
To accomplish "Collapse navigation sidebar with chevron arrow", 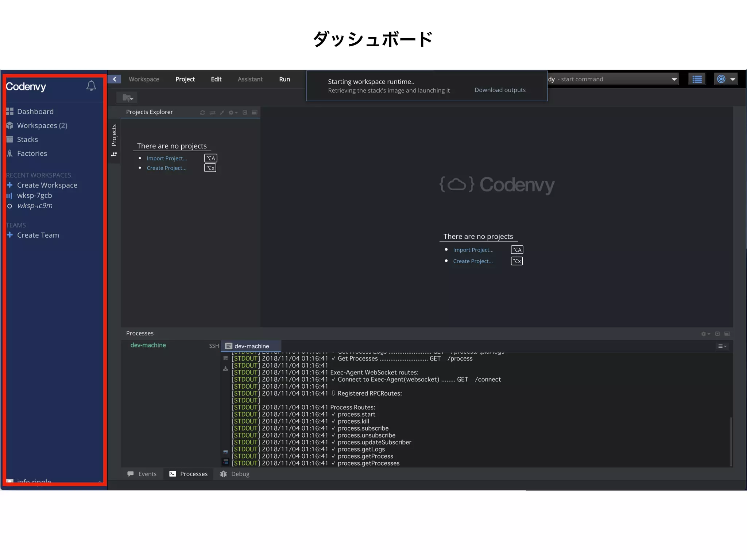I will tap(115, 79).
